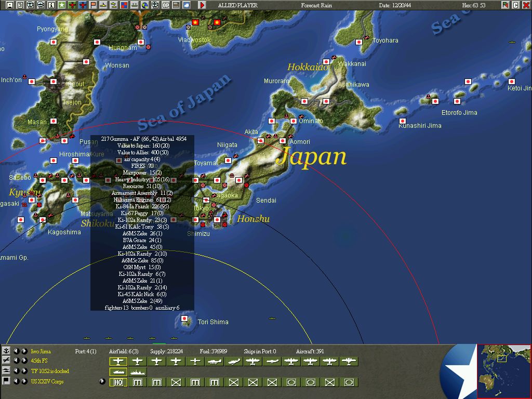Click 'Aircraft: 391' in the base panel
The height and width of the screenshot is (399, 532).
click(310, 351)
